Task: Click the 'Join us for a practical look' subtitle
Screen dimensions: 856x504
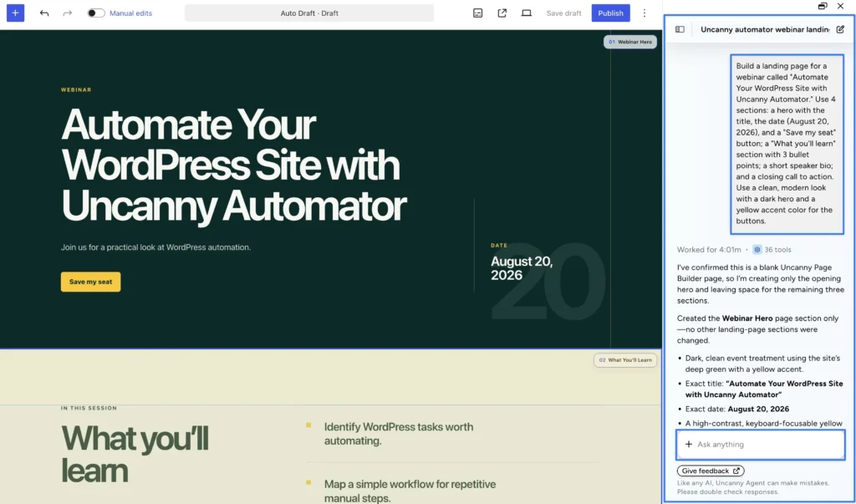Action: (155, 247)
